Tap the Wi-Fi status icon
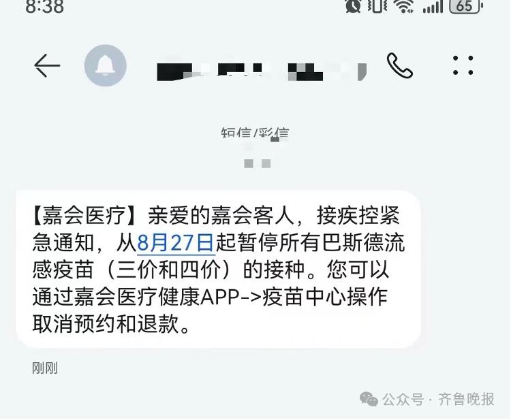The width and height of the screenshot is (511, 420). [x=404, y=6]
